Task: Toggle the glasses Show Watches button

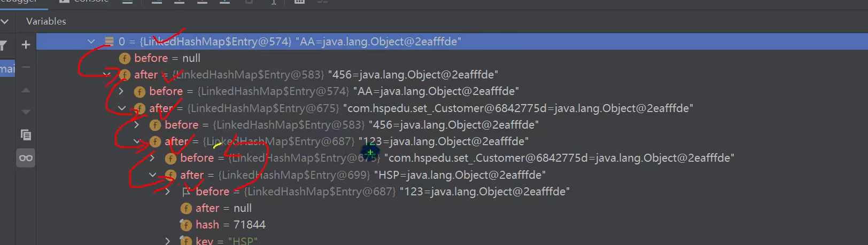Action: pos(26,158)
